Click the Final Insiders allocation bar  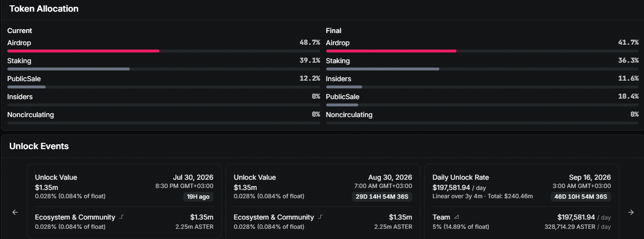(x=482, y=87)
